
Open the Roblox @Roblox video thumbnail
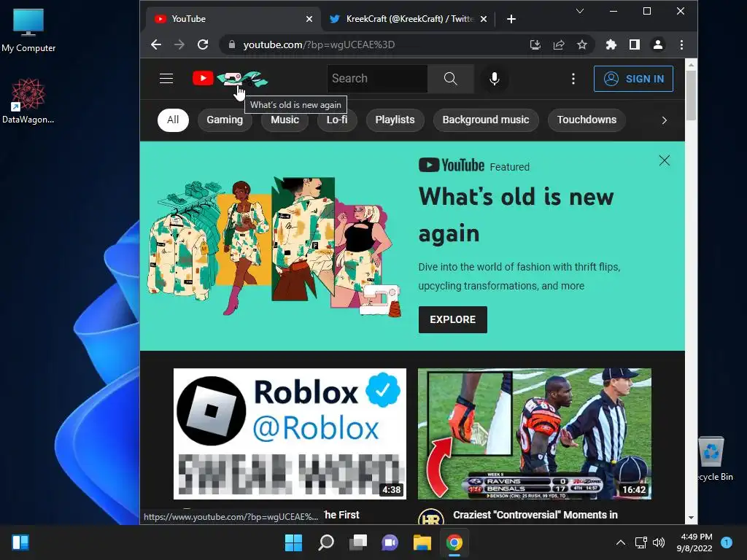tap(290, 433)
